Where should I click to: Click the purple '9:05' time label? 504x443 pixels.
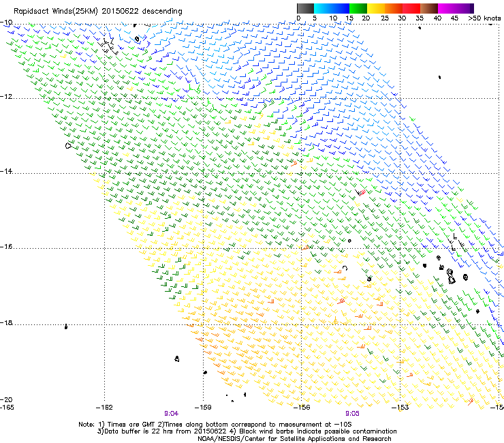click(x=352, y=414)
